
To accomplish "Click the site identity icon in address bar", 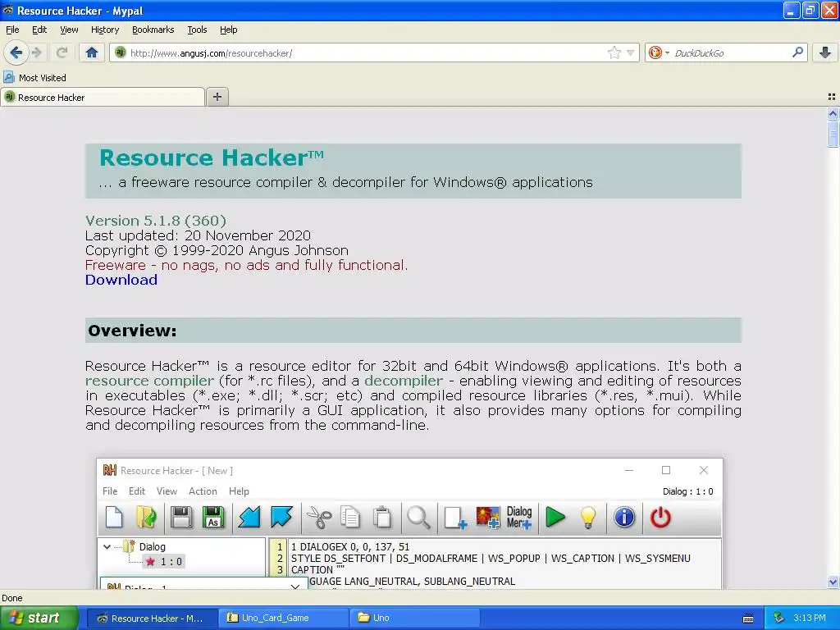I will point(120,52).
